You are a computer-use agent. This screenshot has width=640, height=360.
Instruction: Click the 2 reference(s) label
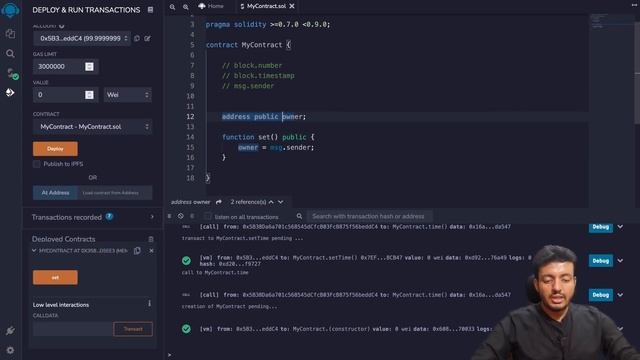[x=248, y=202]
